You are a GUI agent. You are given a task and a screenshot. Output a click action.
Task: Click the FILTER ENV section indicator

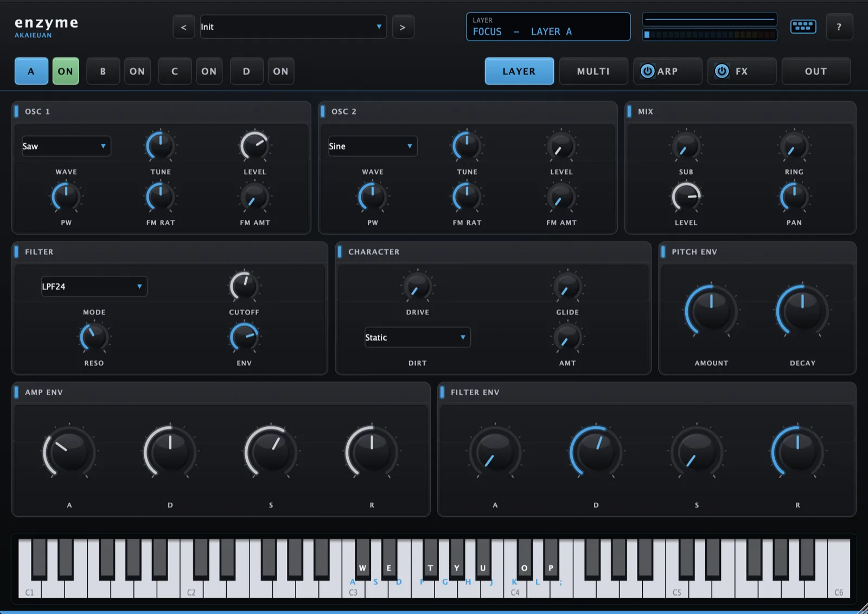442,392
